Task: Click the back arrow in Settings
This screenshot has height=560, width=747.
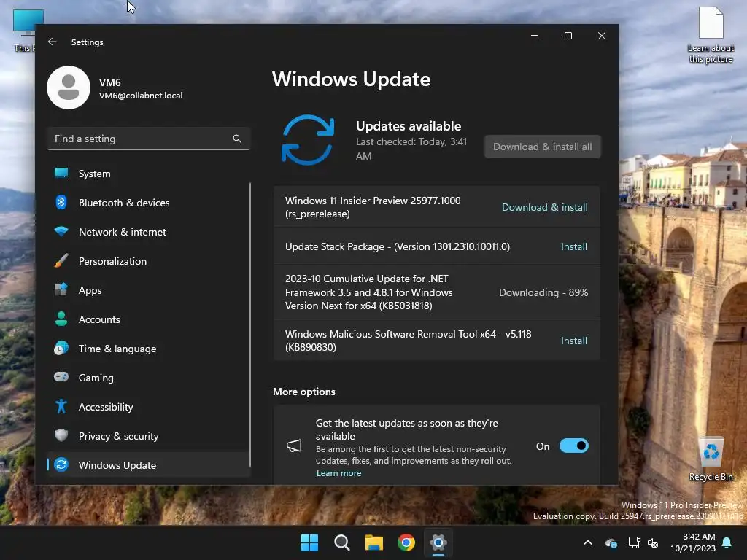Action: coord(53,42)
